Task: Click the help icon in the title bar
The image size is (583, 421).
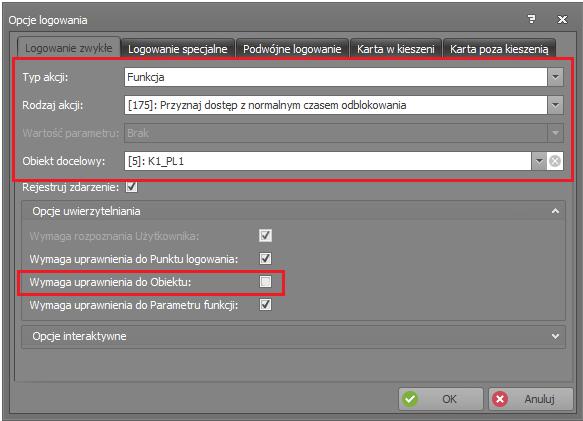Action: point(532,19)
